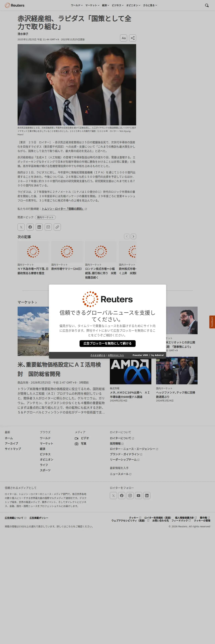The width and height of the screenshot is (215, 644).
Task: Open 広告掲載について link
Action: click(16, 518)
